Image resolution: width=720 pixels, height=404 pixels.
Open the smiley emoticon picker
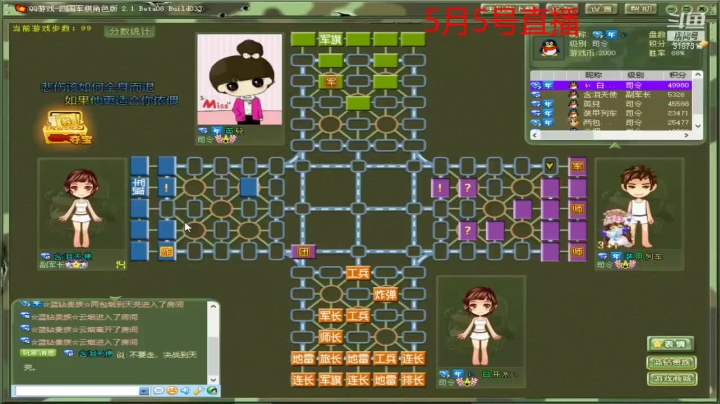pyautogui.click(x=172, y=391)
